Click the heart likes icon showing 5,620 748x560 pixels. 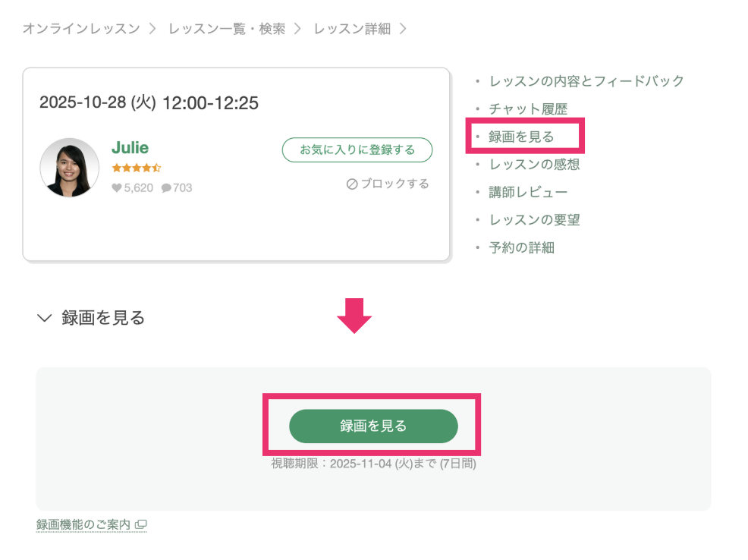click(x=117, y=187)
